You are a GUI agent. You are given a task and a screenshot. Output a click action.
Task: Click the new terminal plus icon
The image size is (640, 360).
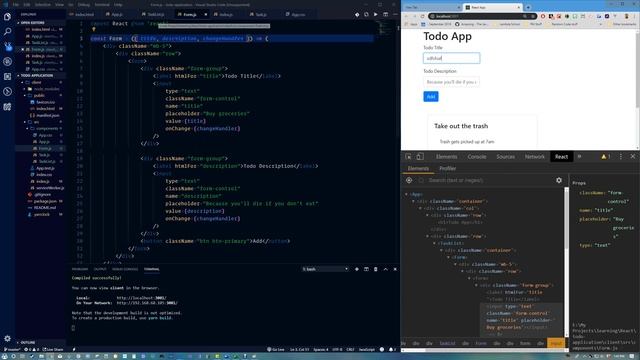357,269
